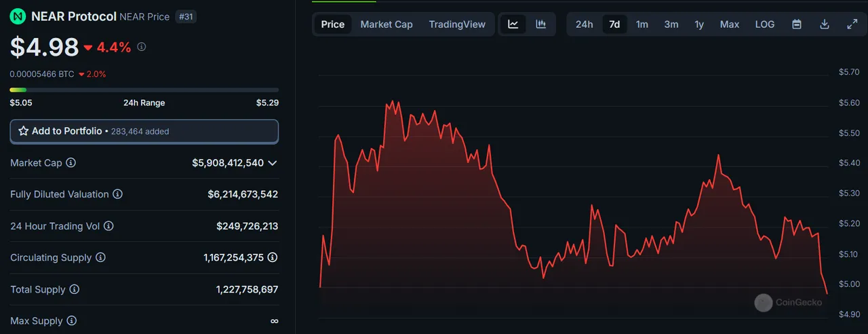Click the star icon in Add to Portfolio
Viewport: 868px width, 334px height.
[x=23, y=131]
